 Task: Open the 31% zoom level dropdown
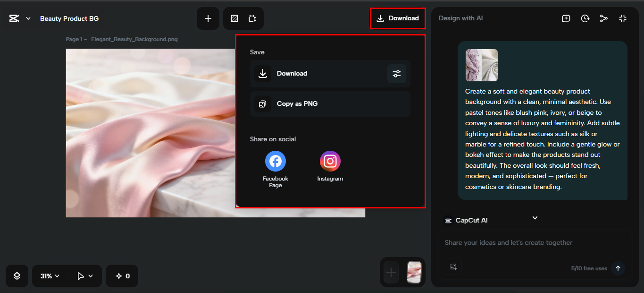click(x=49, y=276)
